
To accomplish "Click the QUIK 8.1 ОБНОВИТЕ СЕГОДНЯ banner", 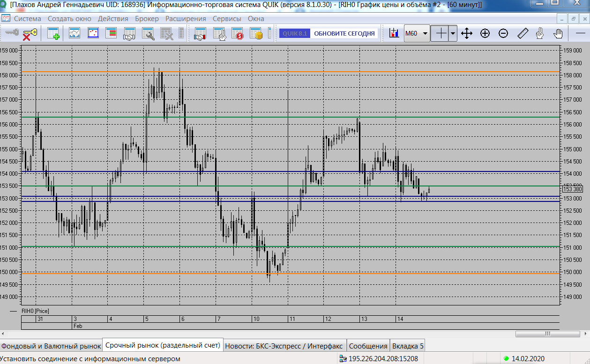I will point(328,34).
